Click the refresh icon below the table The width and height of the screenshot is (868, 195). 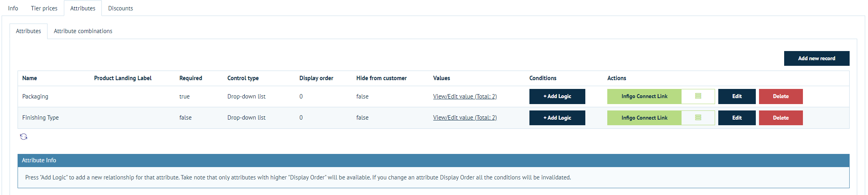[x=24, y=137]
